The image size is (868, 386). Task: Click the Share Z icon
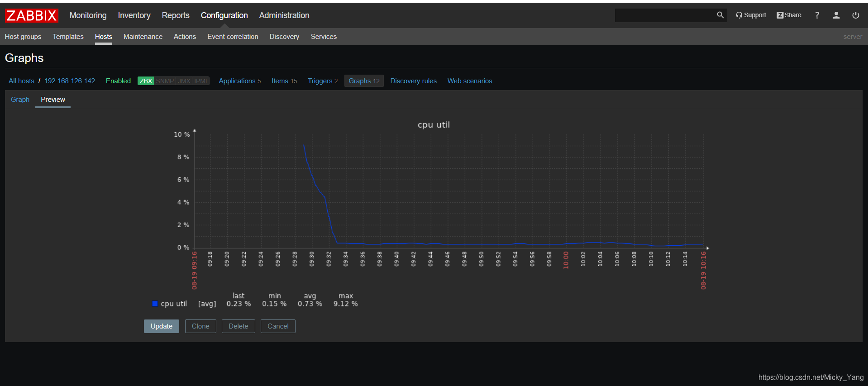coord(789,15)
